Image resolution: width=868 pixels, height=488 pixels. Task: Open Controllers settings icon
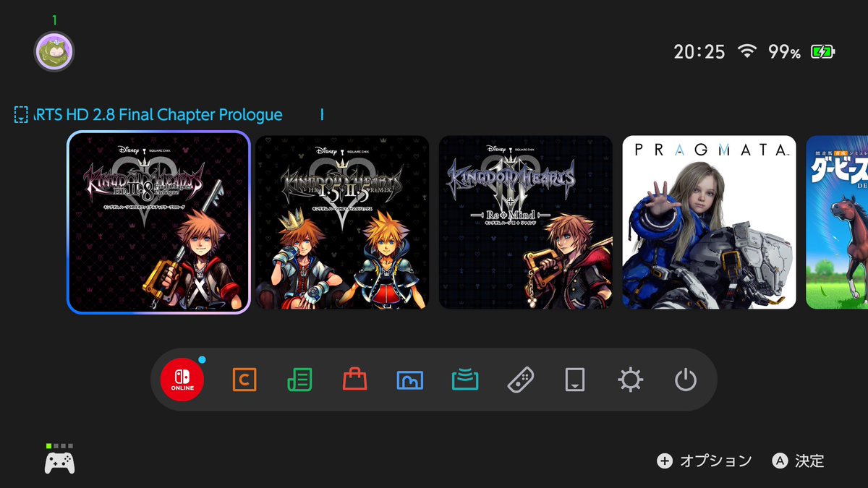521,380
